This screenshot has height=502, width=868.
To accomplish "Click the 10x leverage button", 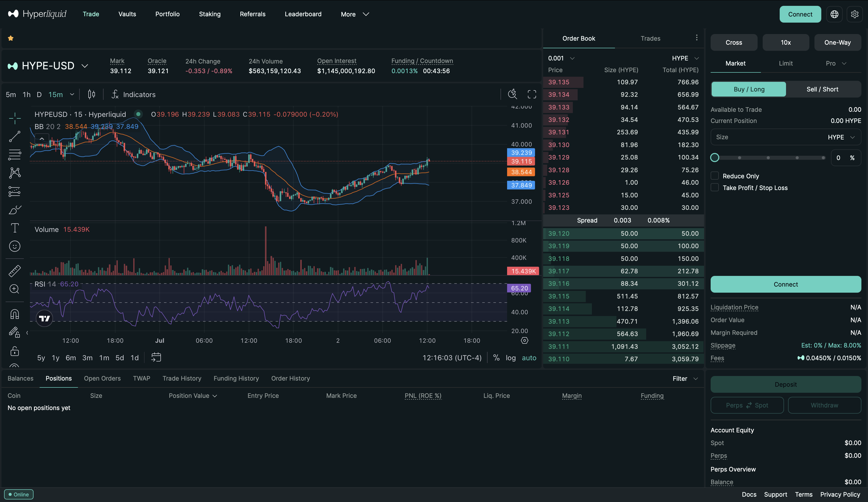I will 785,42.
